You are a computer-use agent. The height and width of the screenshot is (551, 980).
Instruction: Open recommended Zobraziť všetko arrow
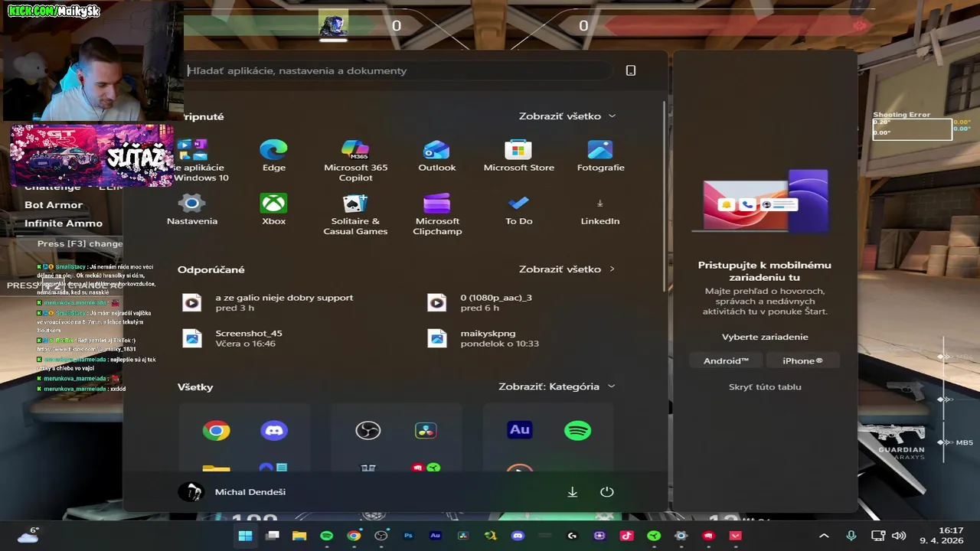coord(567,269)
